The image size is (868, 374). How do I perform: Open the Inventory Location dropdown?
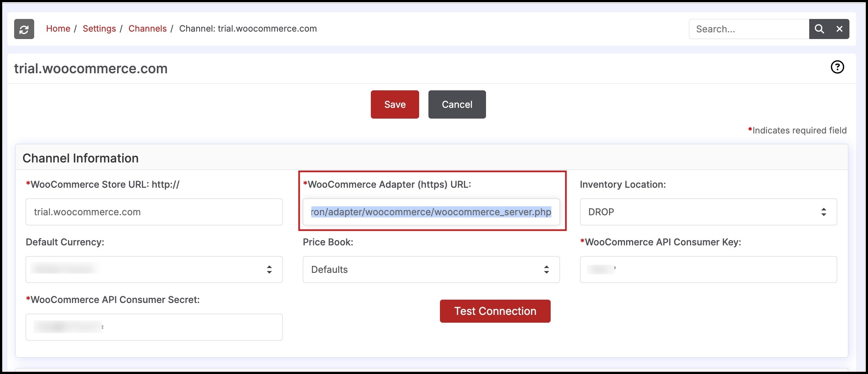[708, 212]
